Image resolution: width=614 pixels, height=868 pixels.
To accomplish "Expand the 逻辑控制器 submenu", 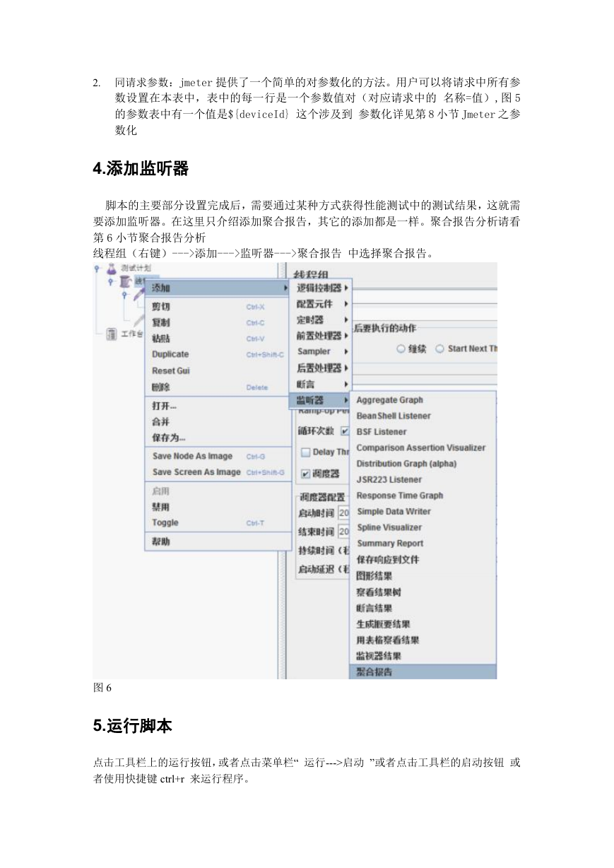I will coord(321,288).
